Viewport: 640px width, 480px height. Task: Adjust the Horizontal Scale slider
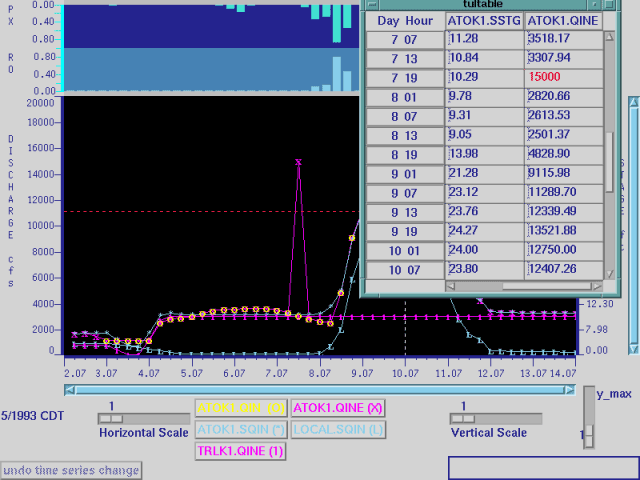click(144, 419)
